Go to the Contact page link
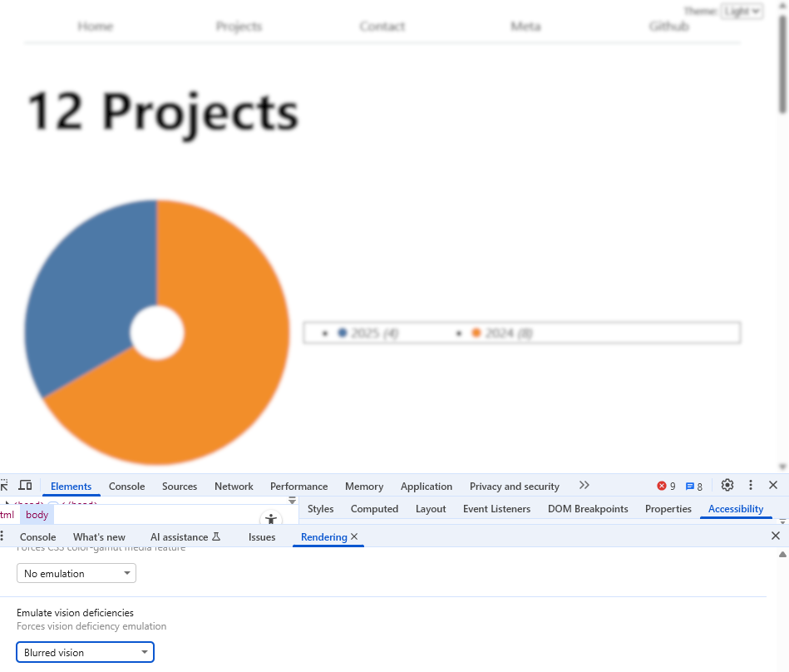This screenshot has width=789, height=672. click(x=382, y=27)
